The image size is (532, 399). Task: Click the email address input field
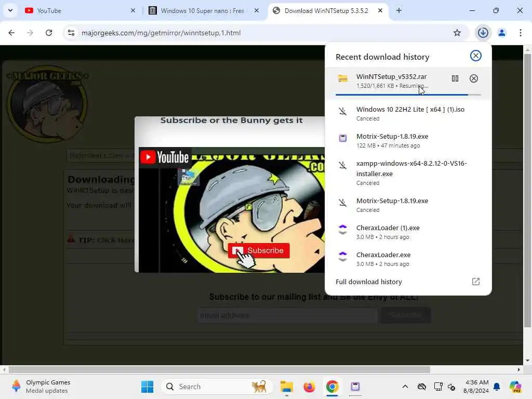click(x=287, y=315)
